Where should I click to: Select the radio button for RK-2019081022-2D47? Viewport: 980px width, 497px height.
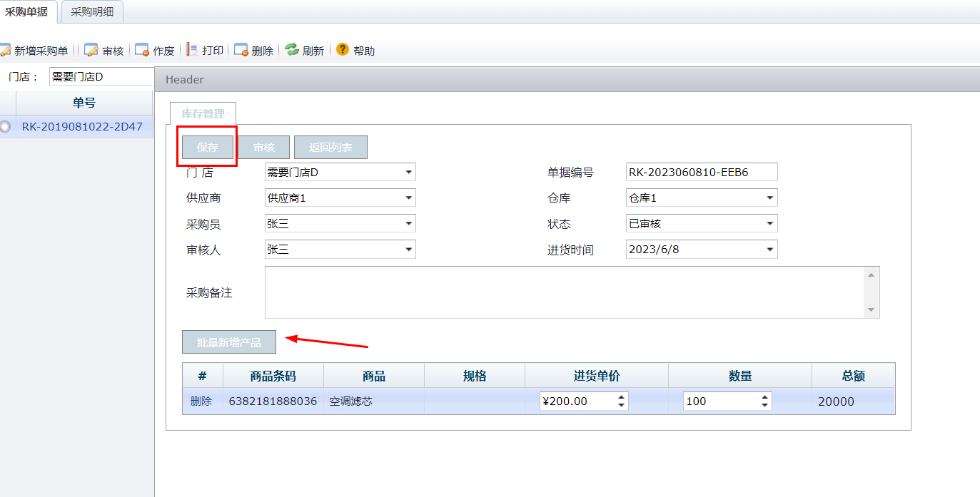coord(6,127)
